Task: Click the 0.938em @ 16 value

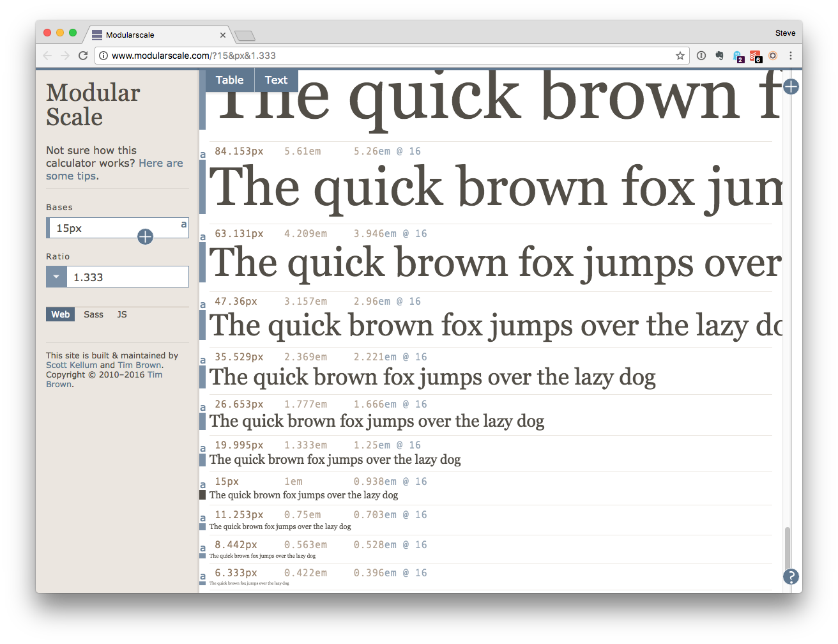Action: pos(390,482)
